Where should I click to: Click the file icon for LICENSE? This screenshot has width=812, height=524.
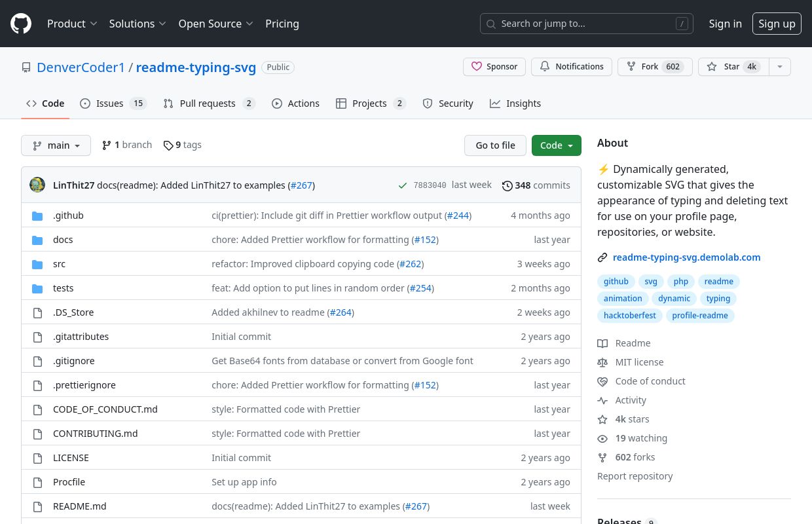click(38, 458)
